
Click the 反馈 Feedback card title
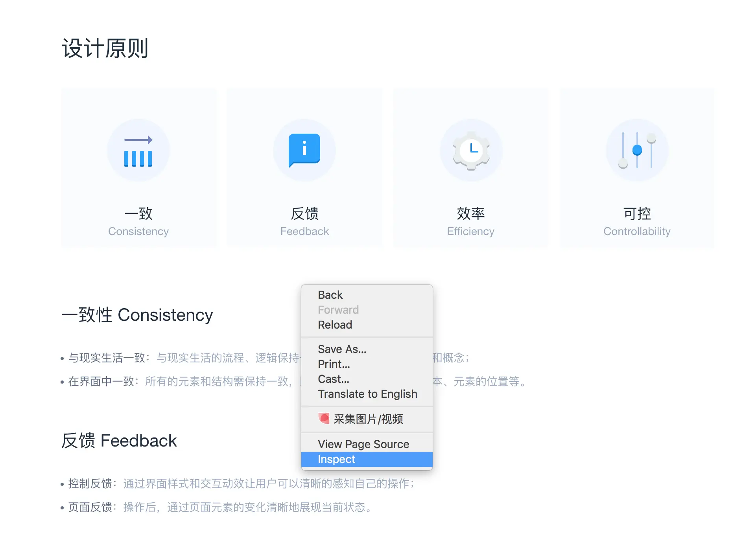pyautogui.click(x=304, y=214)
